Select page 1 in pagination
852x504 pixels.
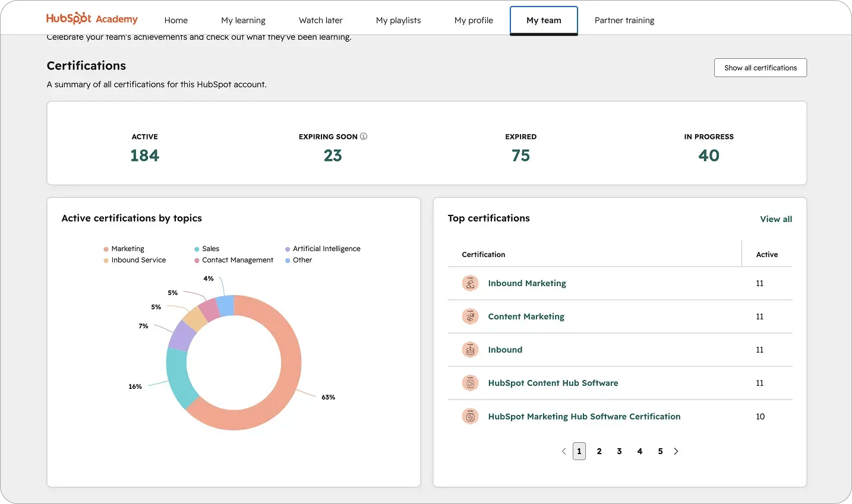click(x=579, y=451)
